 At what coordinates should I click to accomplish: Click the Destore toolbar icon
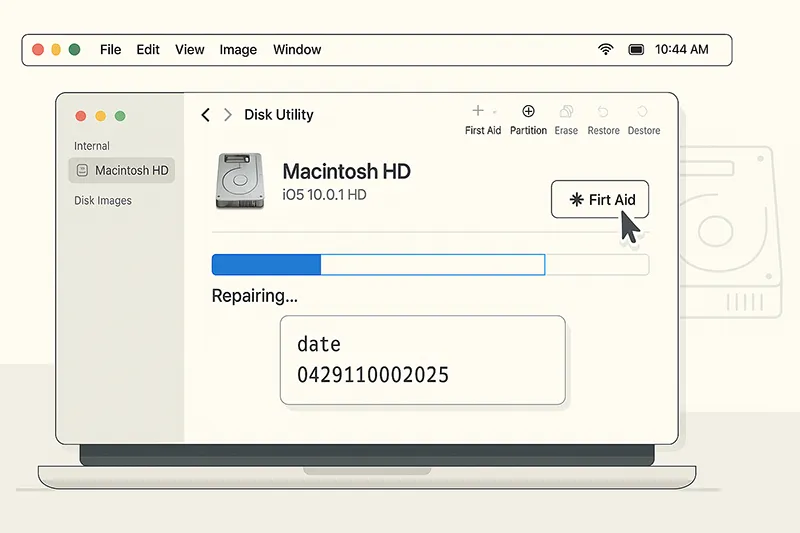pos(642,111)
